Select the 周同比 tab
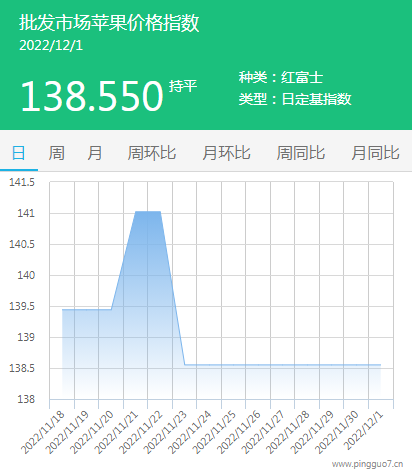Screen dimensions: 412x474 pos(301,153)
